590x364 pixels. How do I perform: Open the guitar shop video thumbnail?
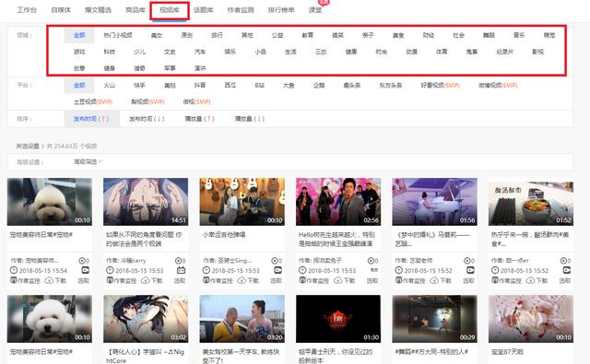click(242, 202)
